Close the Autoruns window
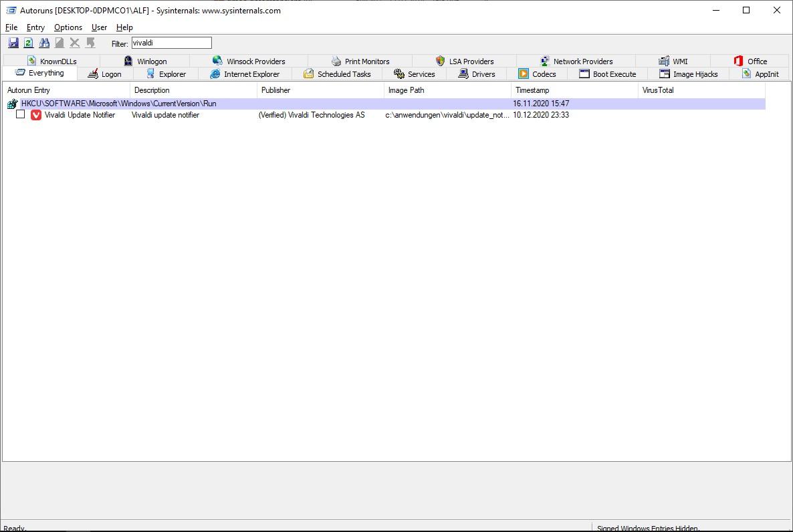 [777, 10]
